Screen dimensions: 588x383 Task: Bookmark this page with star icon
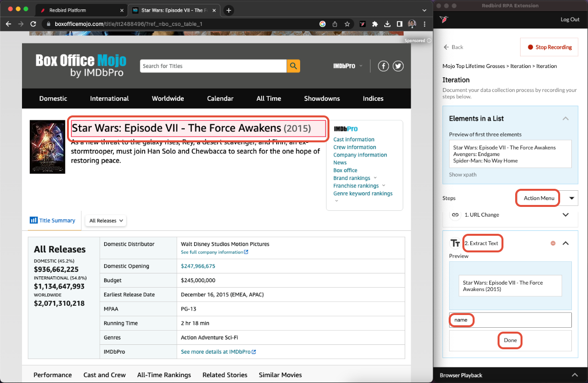pos(347,23)
